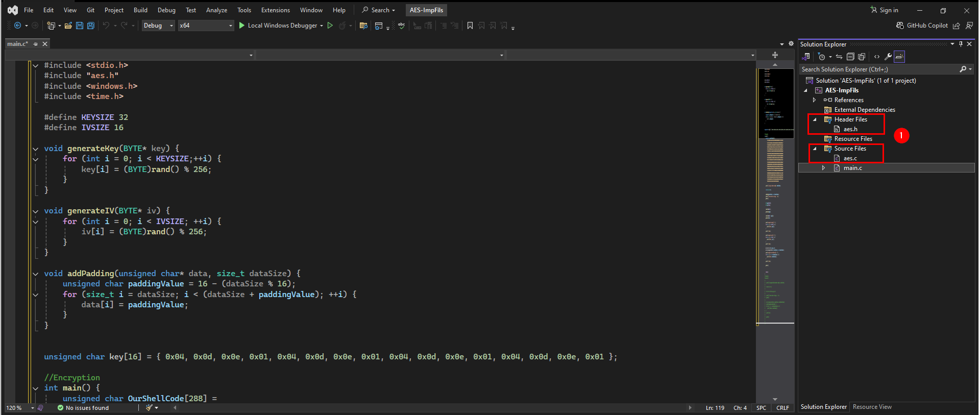Click the Switch Views icon in Solution Explorer
The width and height of the screenshot is (980, 415).
click(x=806, y=57)
